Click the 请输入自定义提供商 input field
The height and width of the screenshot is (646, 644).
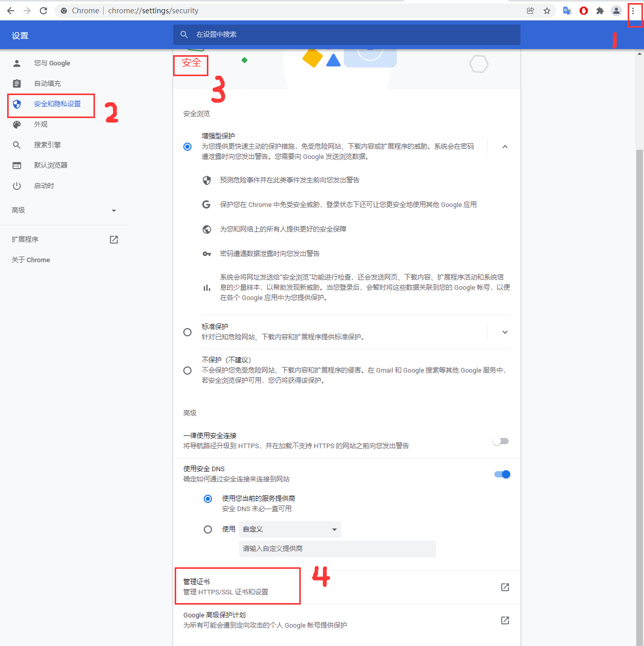[338, 549]
